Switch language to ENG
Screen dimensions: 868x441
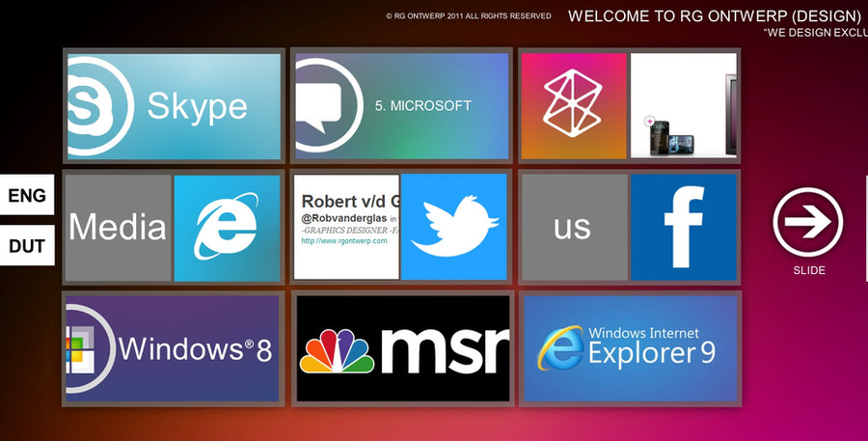[x=27, y=195]
